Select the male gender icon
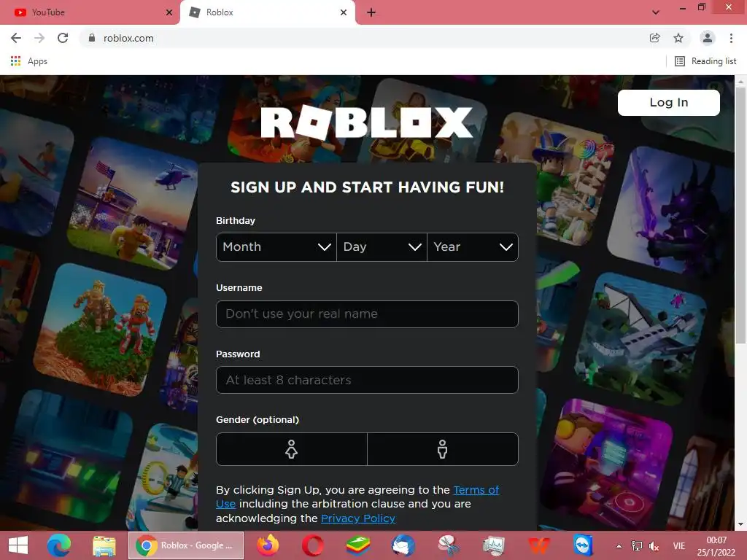 click(443, 449)
